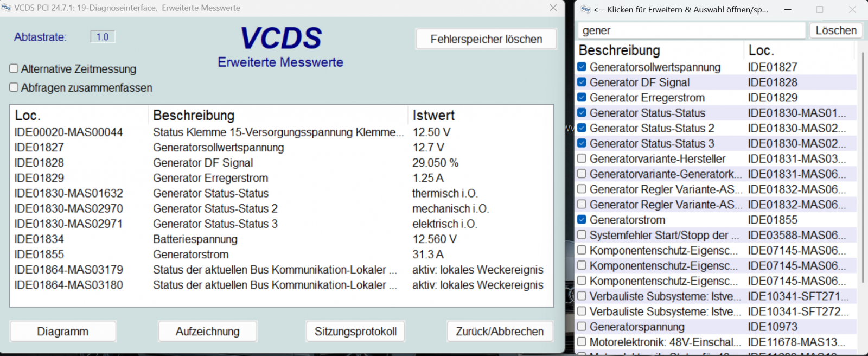The width and height of the screenshot is (868, 356).
Task: Uncheck Generator DF Signal checkbox
Action: (582, 82)
